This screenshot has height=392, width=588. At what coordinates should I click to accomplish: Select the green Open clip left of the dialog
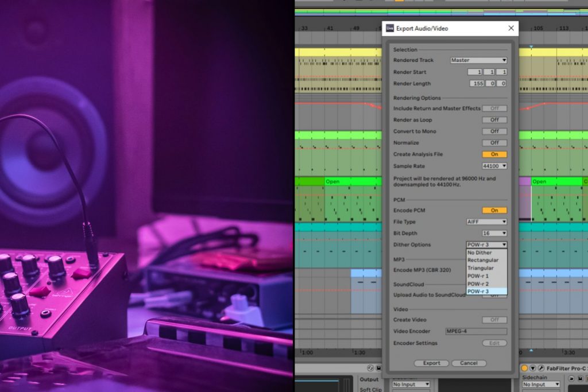[x=353, y=181]
